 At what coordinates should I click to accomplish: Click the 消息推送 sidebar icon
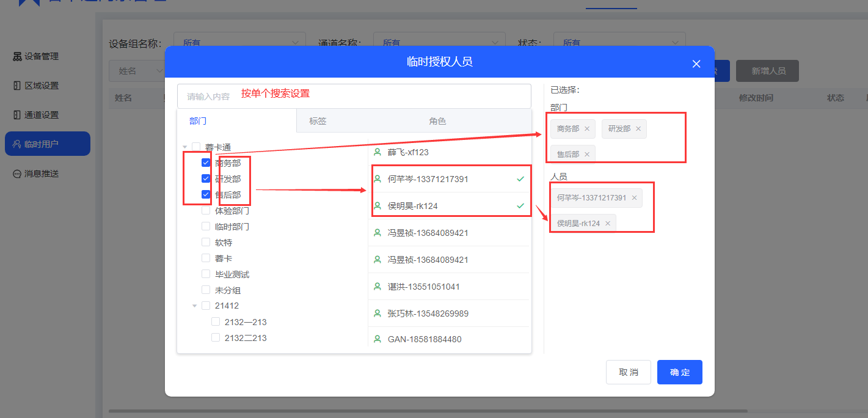17,174
